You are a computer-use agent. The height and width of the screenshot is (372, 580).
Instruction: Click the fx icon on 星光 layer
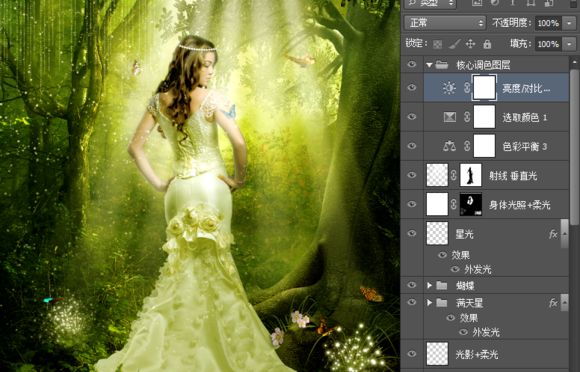pyautogui.click(x=553, y=234)
